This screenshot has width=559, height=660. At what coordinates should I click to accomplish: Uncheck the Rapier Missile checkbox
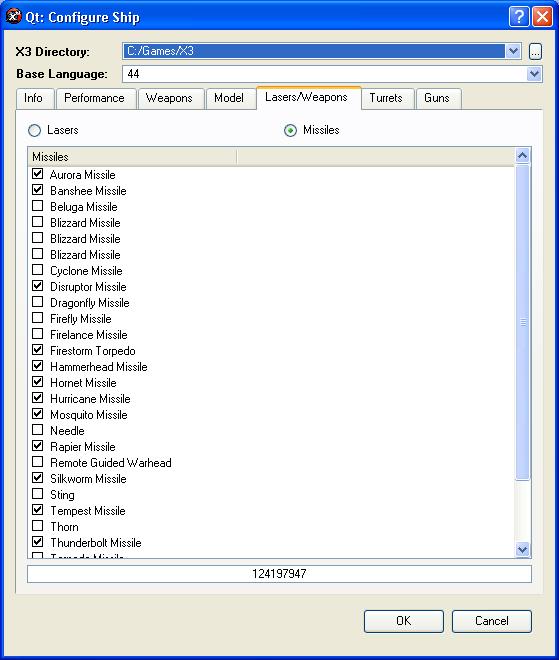37,445
